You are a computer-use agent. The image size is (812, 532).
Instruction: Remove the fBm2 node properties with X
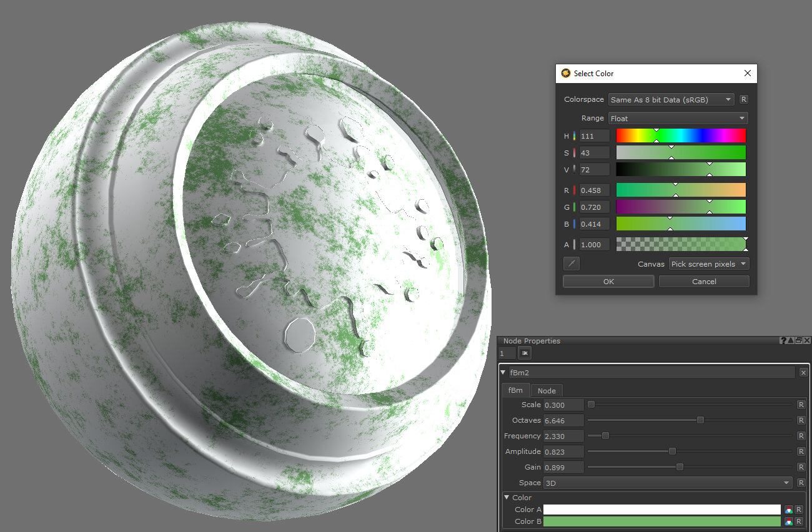pyautogui.click(x=803, y=373)
